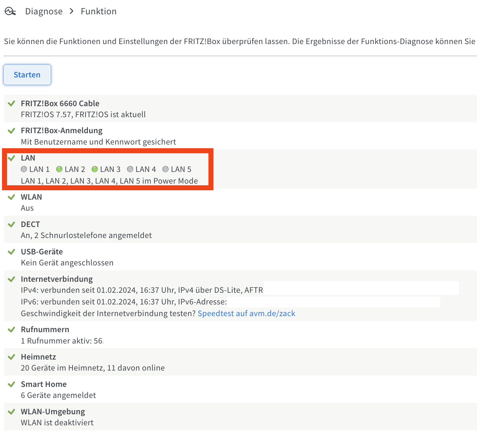Viewport: 477px width, 448px height.
Task: Click the USB-Geräte heading
Action: [42, 252]
